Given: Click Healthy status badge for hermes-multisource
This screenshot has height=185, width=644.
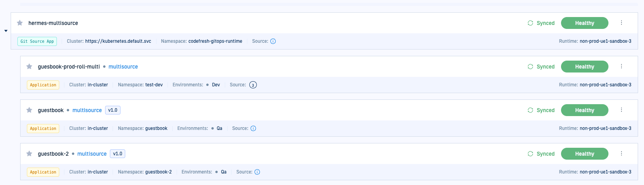Looking at the screenshot, I should [584, 23].
